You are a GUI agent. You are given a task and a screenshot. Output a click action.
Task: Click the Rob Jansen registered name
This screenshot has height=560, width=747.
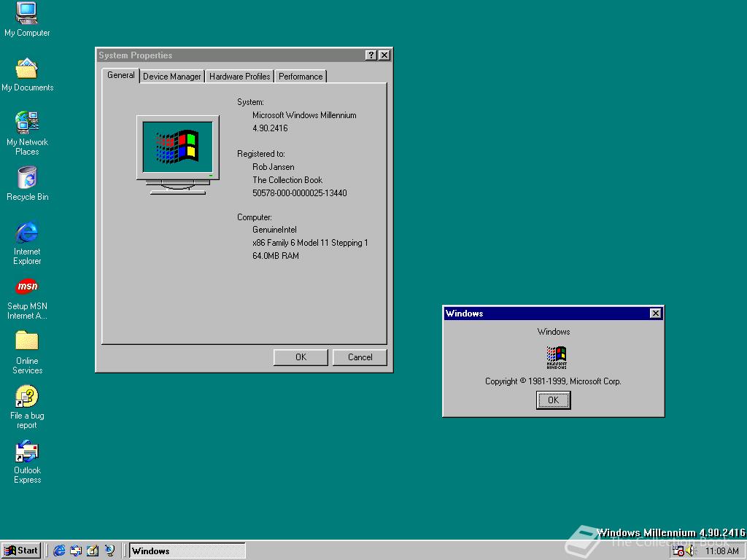click(x=274, y=167)
